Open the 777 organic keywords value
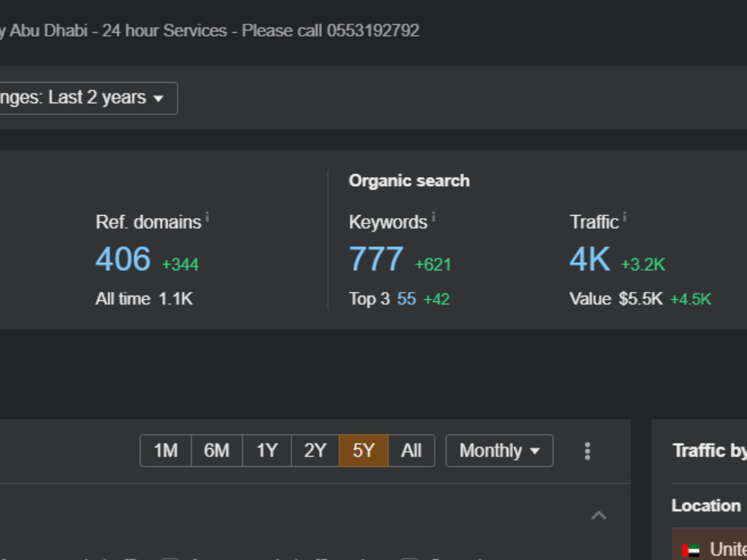 coord(376,259)
